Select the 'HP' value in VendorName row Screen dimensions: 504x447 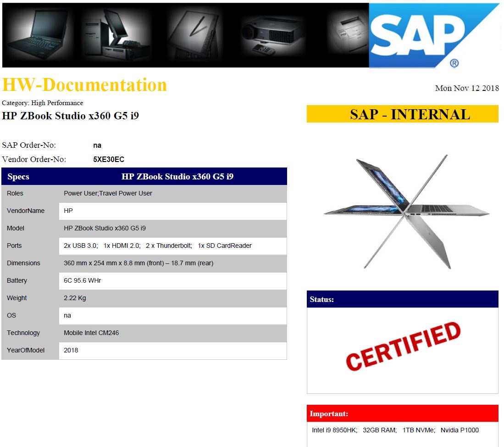[68, 211]
